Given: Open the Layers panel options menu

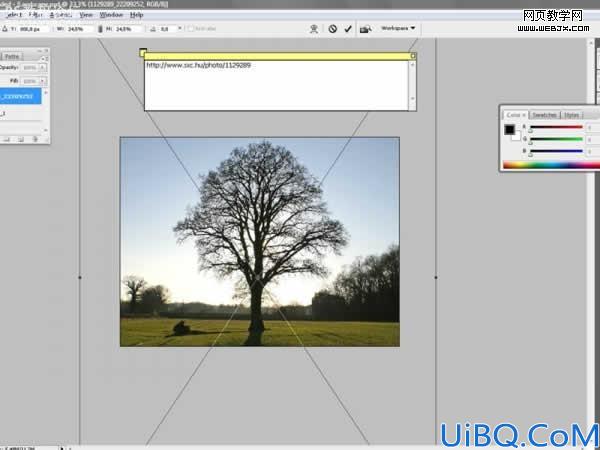Looking at the screenshot, I should click(x=44, y=59).
